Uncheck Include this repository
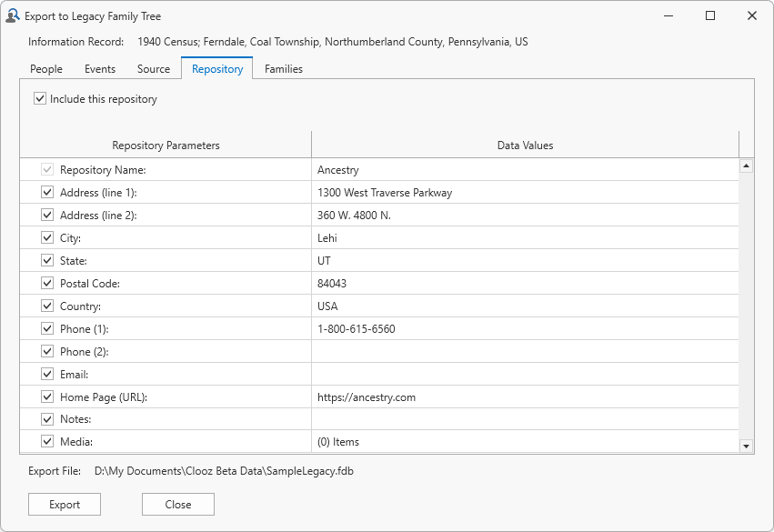Screen dimensions: 774x532 [37, 98]
